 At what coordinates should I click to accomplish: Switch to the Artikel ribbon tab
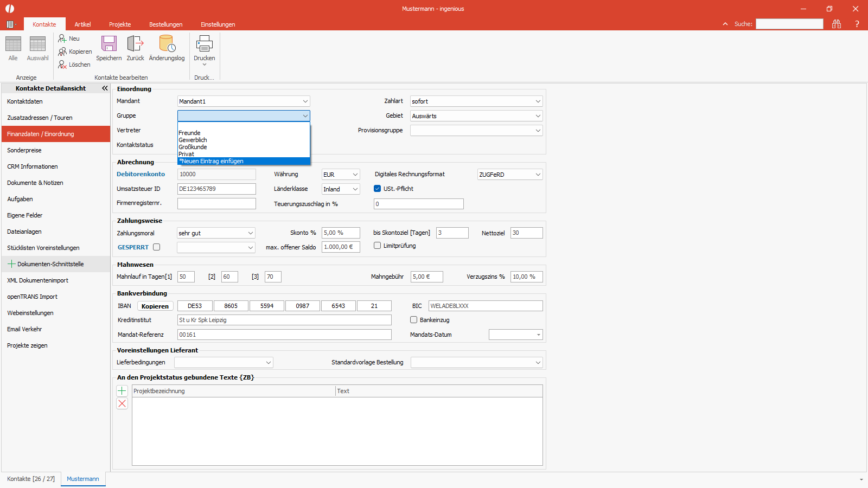tap(82, 24)
